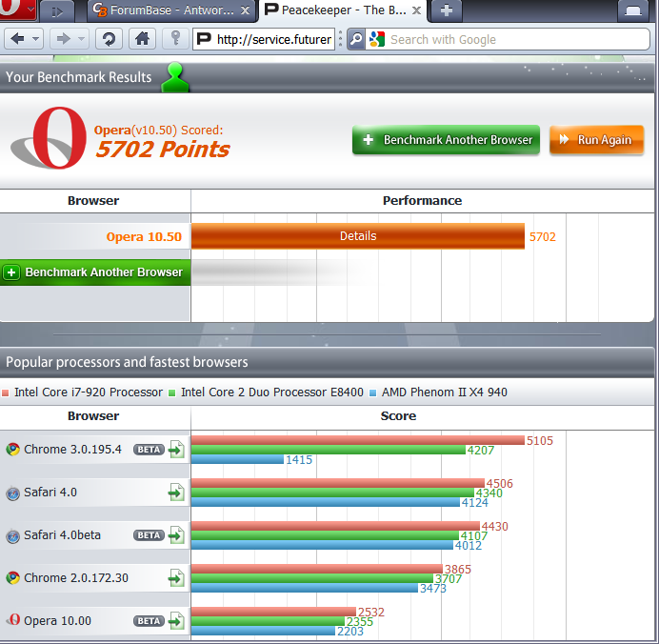
Task: Click the Chrome 2.0.172.30 browser icon
Action: click(13, 578)
